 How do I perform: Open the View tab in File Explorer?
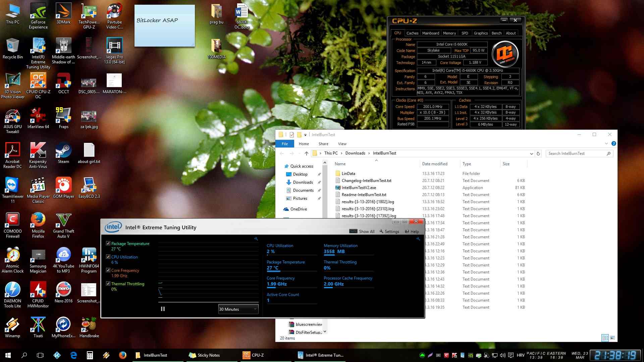(342, 144)
